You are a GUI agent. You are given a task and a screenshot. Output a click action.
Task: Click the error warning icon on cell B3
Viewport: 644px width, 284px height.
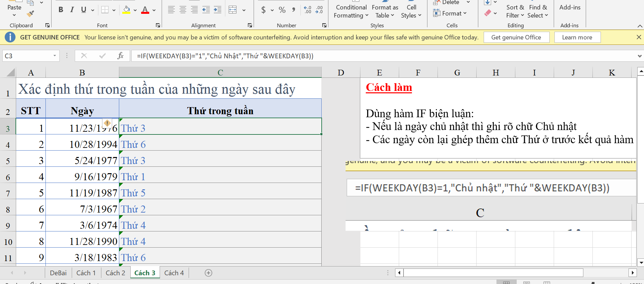pos(107,123)
